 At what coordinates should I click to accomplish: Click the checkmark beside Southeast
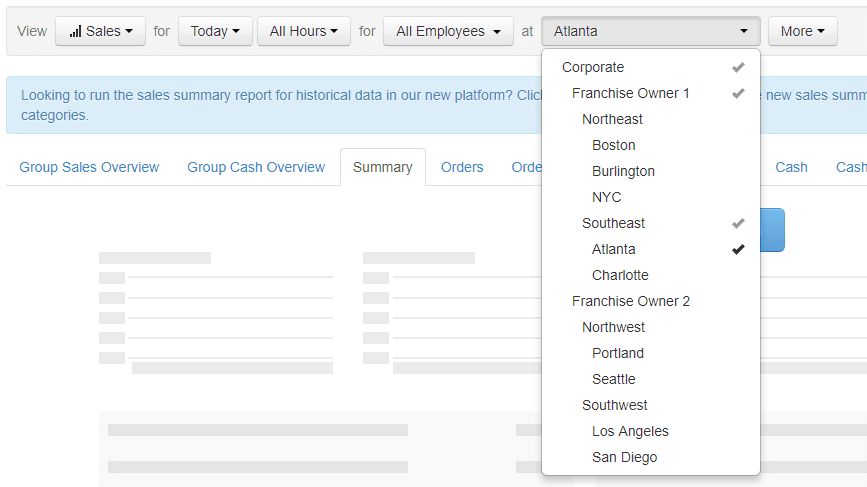pyautogui.click(x=738, y=223)
